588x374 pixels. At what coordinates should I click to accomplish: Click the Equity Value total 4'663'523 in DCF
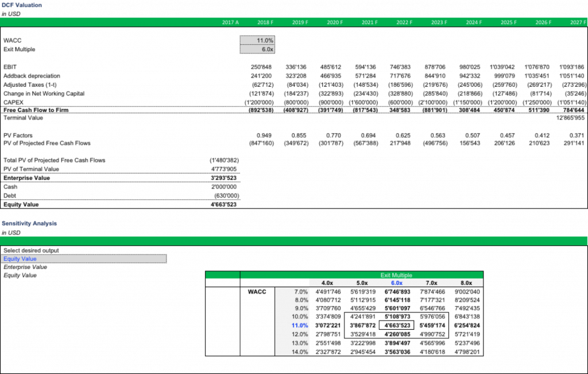(x=223, y=205)
